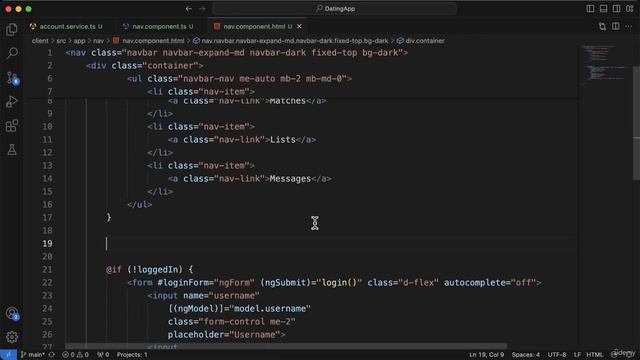640x360 pixels.
Task: Click the sticky scroll line 'div class="container"'
Action: pos(144,66)
